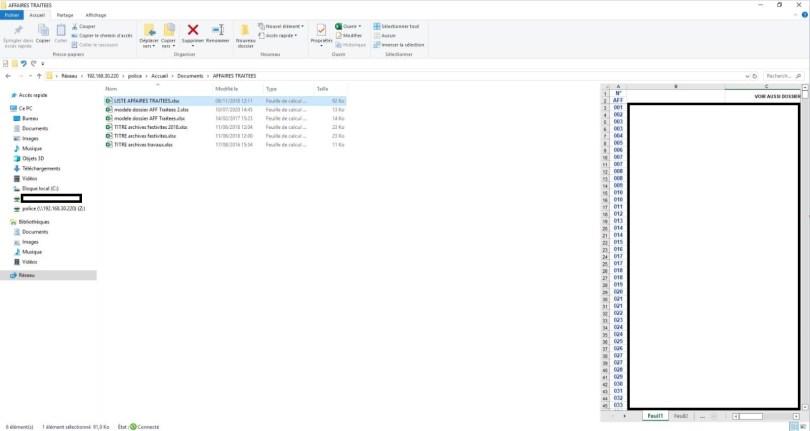810x431 pixels.
Task: Click the Supprimer red X icon
Action: [193, 31]
